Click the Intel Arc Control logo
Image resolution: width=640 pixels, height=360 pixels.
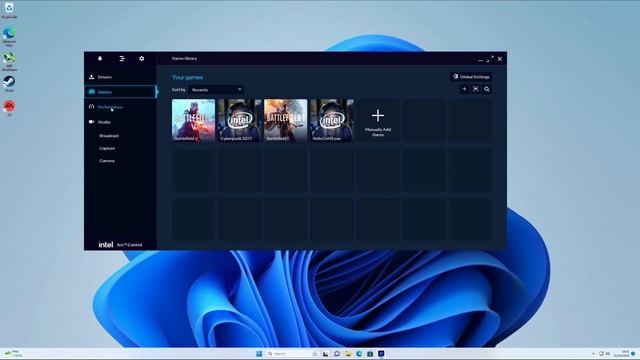(x=120, y=244)
